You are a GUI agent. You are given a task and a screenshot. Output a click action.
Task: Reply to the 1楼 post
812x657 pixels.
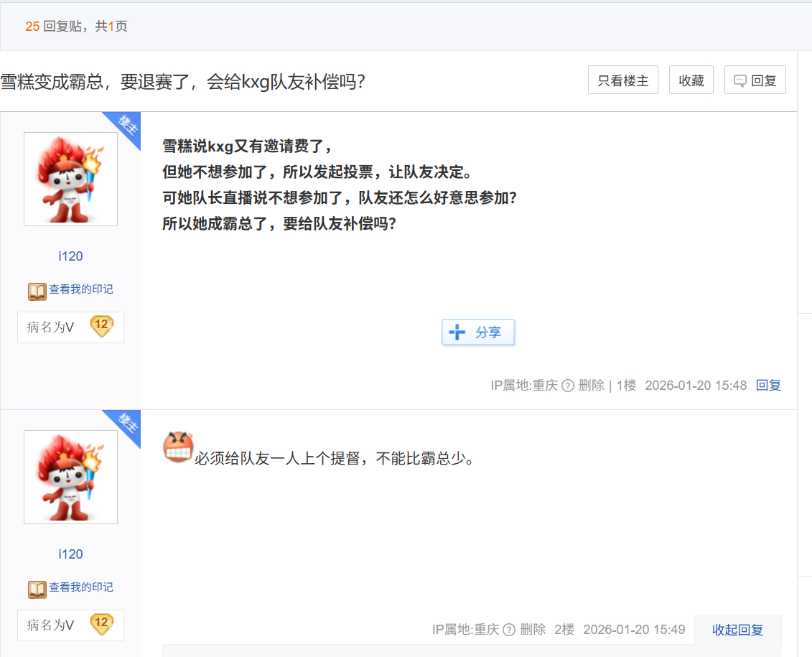click(x=768, y=386)
